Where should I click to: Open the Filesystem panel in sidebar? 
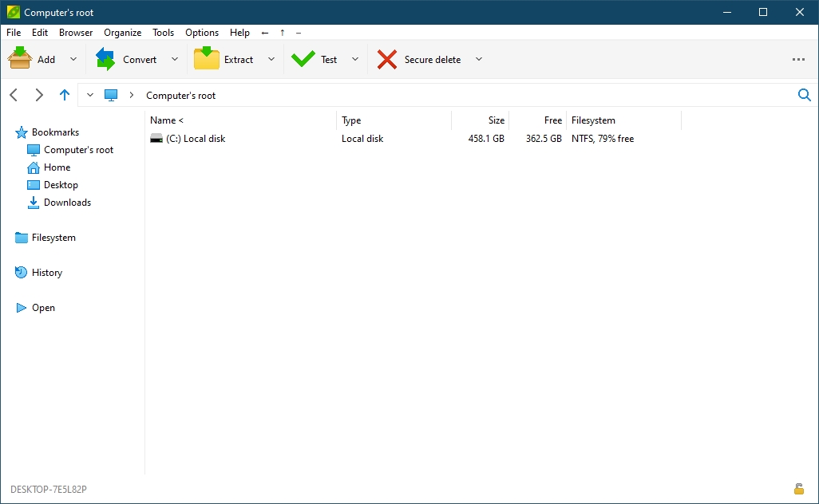click(x=53, y=238)
